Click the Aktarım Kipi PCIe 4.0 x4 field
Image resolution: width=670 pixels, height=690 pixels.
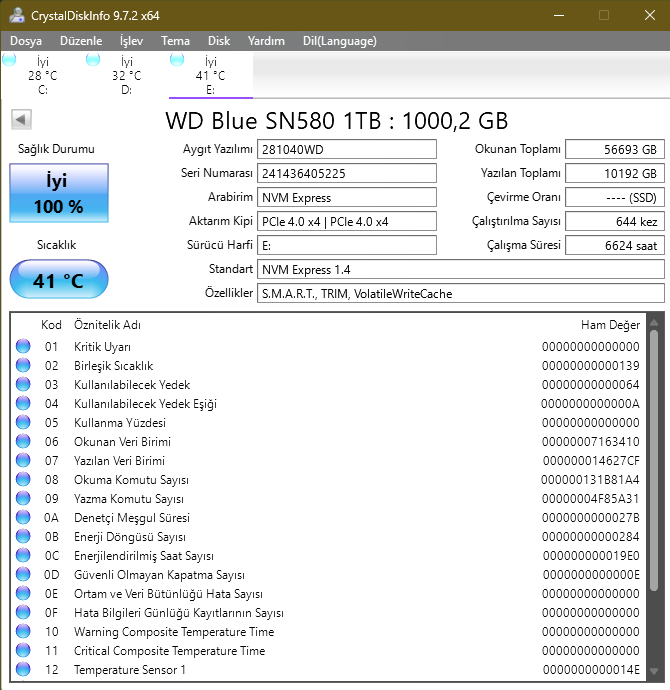347,221
